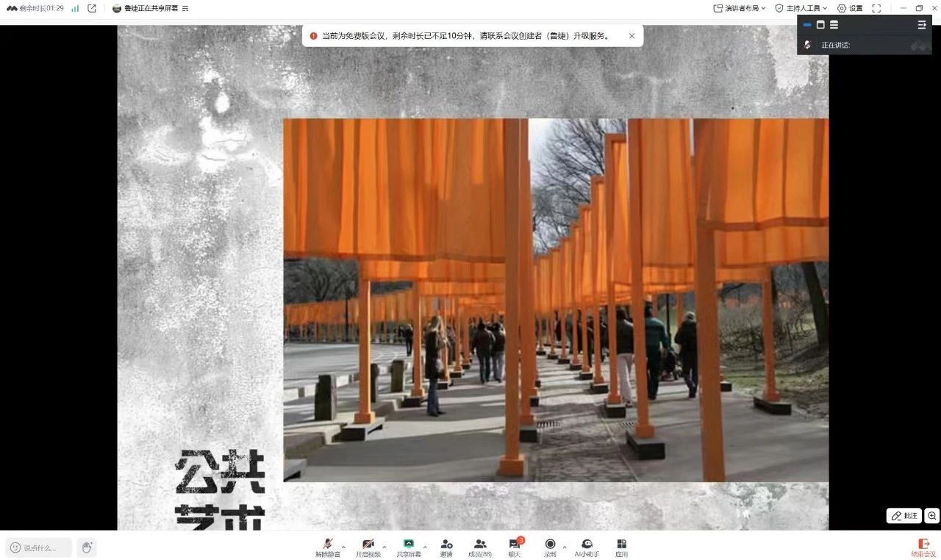Click the Annotate (批注) button
This screenshot has height=560, width=941.
[904, 516]
